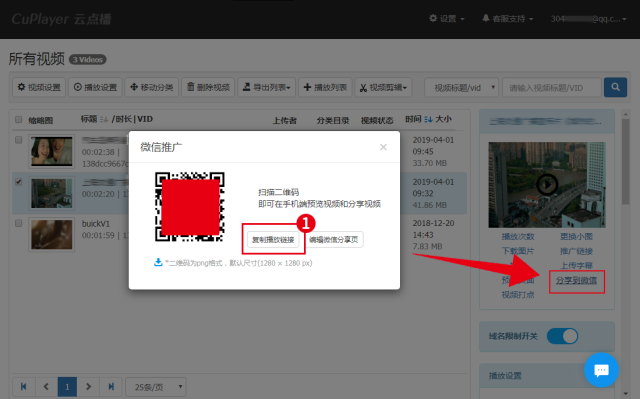
Task: Click the QR code download icon
Action: point(158,262)
